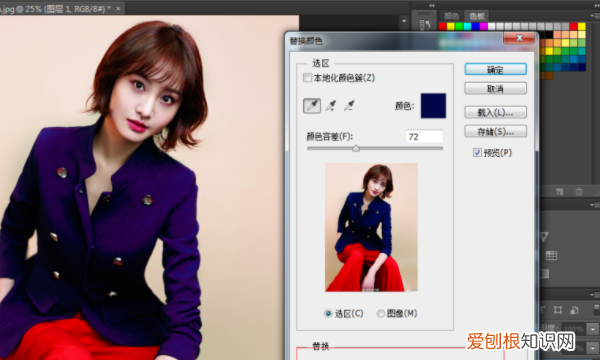
Task: Click the new swatch icon in Swatches panel
Action: (x=559, y=191)
